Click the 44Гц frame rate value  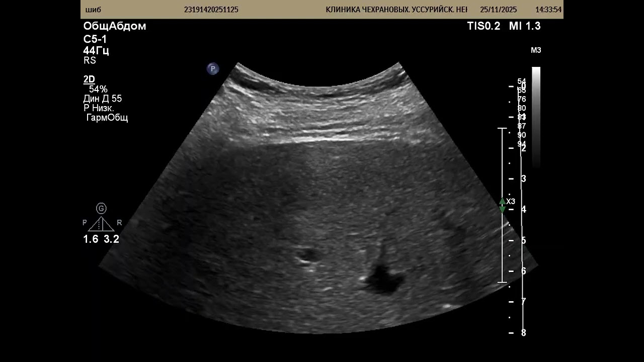click(96, 50)
